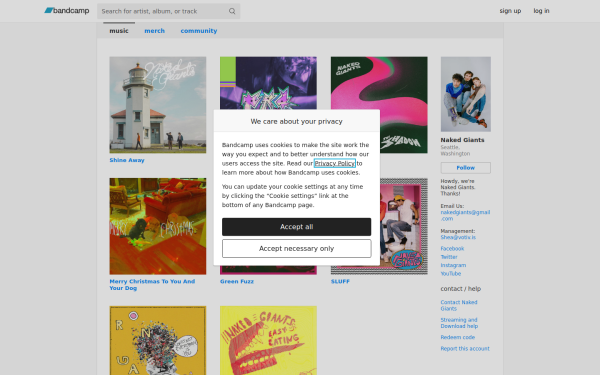
Task: Open the R.I.P. yellow-orange album cover
Action: [x=158, y=341]
